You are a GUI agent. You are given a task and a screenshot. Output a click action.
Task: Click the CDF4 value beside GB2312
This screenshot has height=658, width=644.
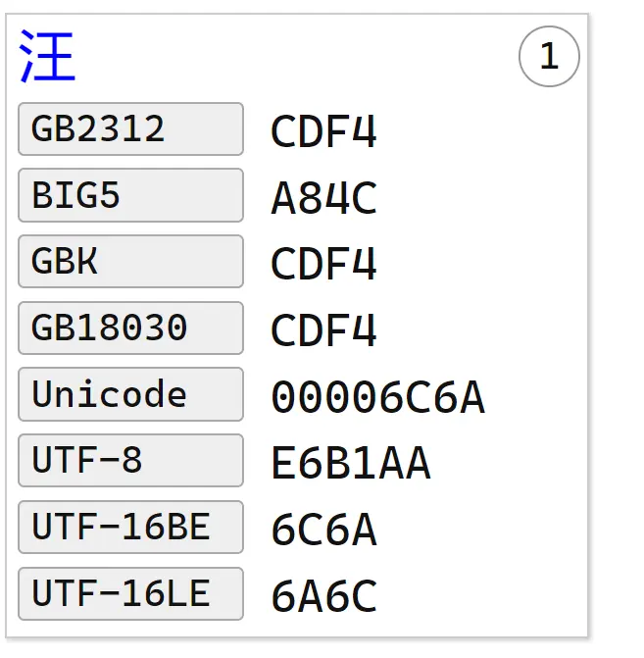click(x=323, y=132)
